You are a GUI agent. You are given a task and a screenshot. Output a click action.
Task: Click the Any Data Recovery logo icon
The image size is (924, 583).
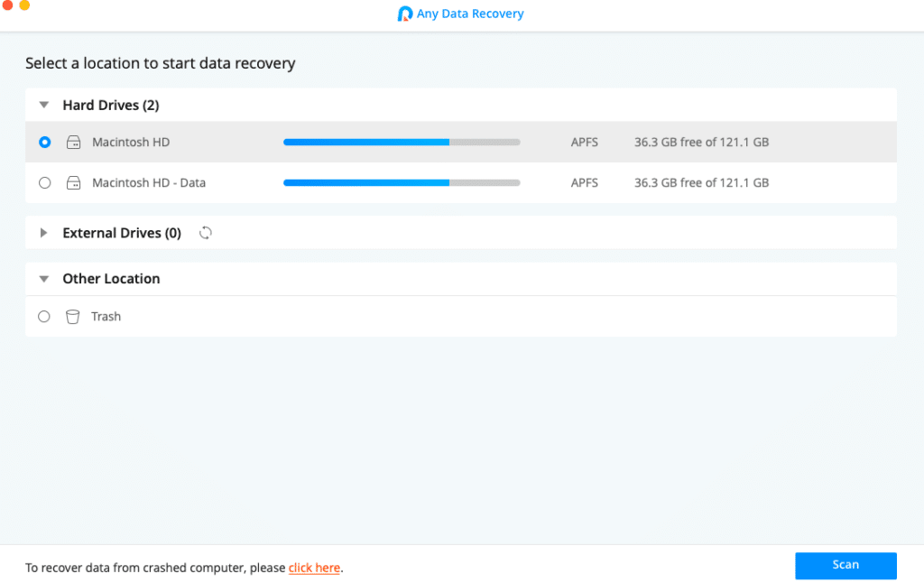point(405,14)
